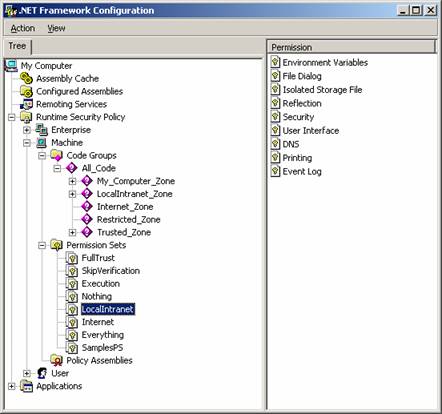The height and width of the screenshot is (414, 442).
Task: Minimize the .NET Framework Configuration window
Action: pos(403,10)
